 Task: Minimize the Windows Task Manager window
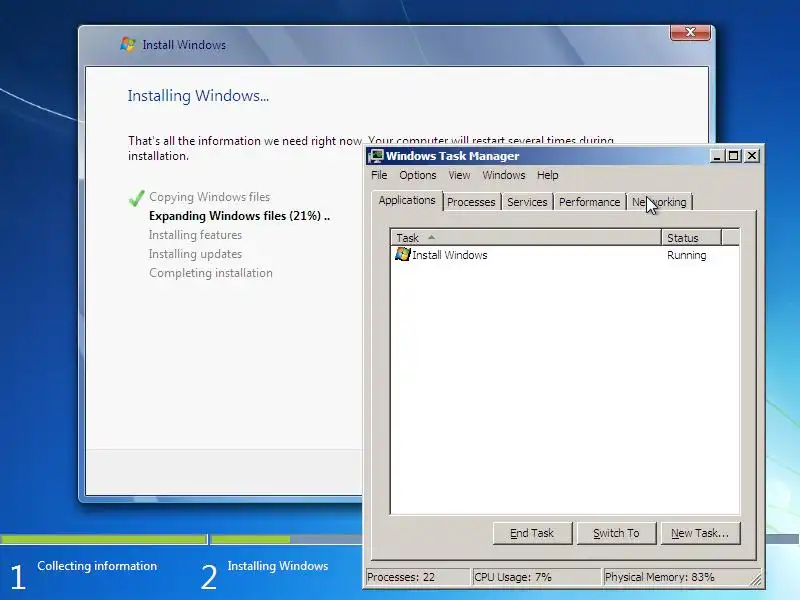pos(717,156)
